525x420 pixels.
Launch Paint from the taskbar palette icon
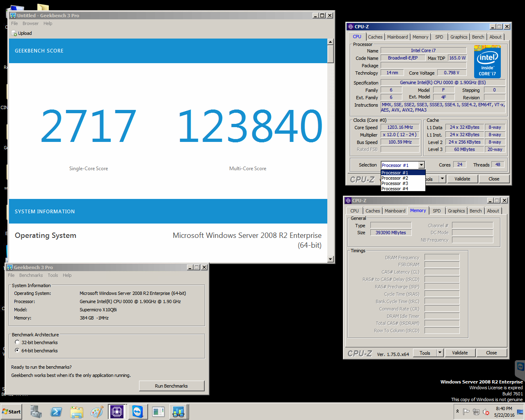pyautogui.click(x=97, y=412)
